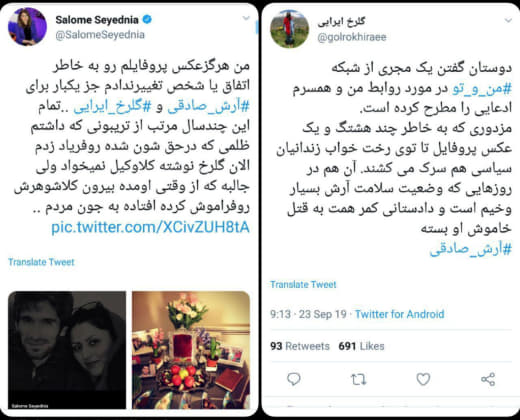Tap the reply speech bubble icon

coord(294,379)
